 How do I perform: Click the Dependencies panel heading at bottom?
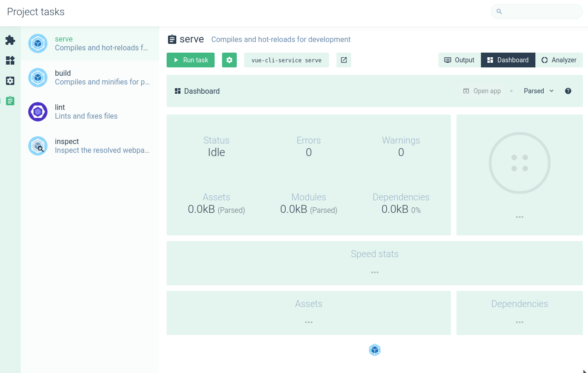click(x=520, y=304)
